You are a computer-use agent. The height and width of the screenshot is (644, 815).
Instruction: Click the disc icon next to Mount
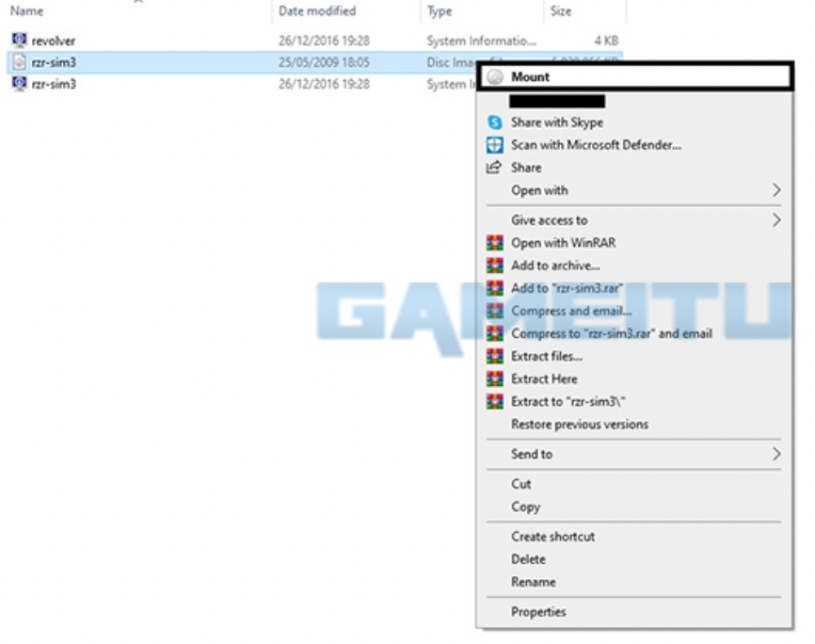tap(495, 77)
